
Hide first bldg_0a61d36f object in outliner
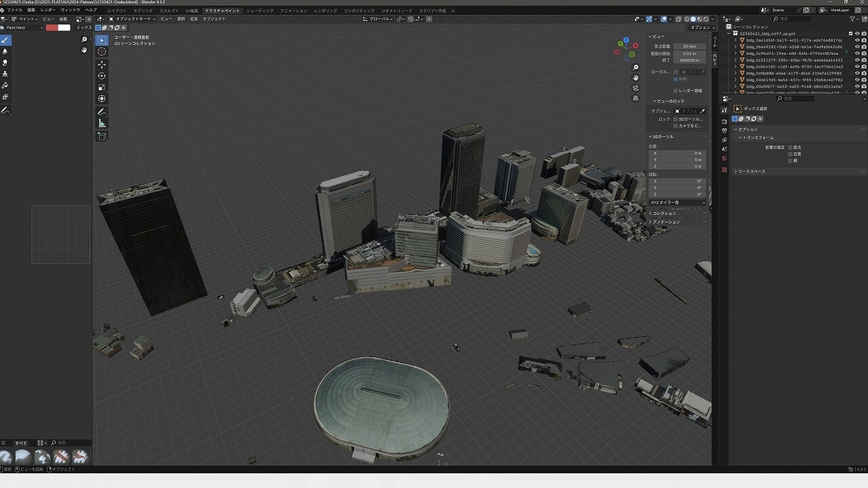(x=857, y=40)
